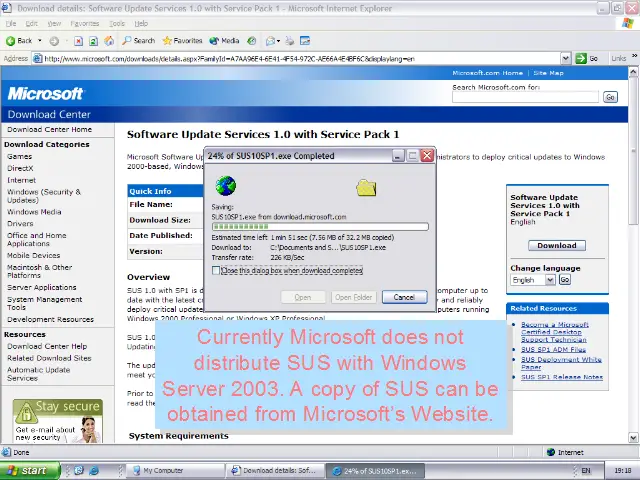640x480 pixels.
Task: Open the Mobile Devices category
Action: pos(33,256)
